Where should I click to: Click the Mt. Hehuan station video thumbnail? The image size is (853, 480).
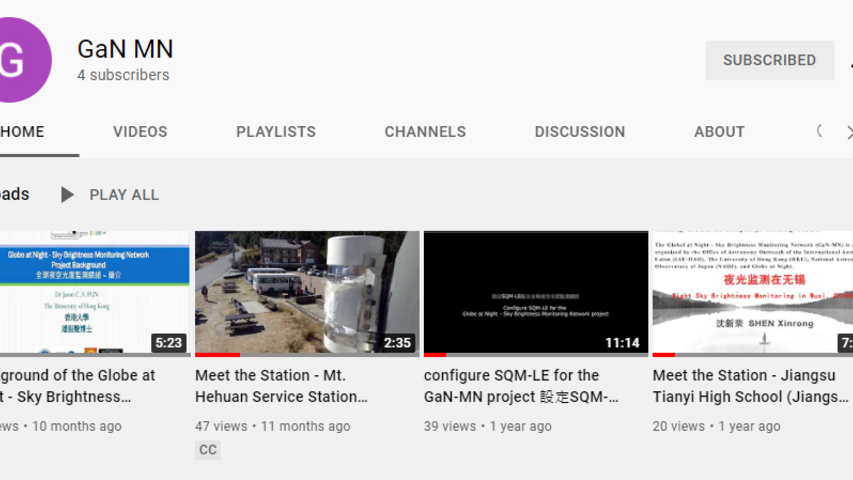[x=307, y=292]
